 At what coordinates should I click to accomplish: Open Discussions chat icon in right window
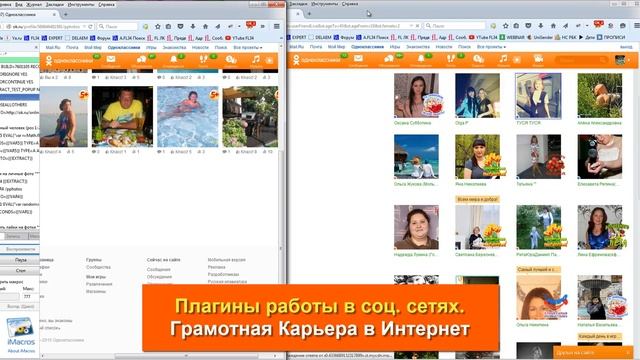[x=389, y=59]
